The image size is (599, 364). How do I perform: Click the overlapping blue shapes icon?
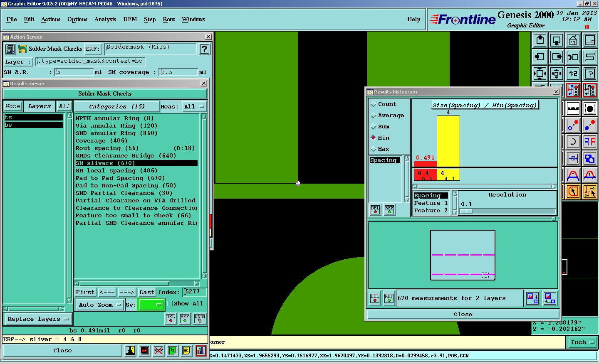tap(590, 158)
